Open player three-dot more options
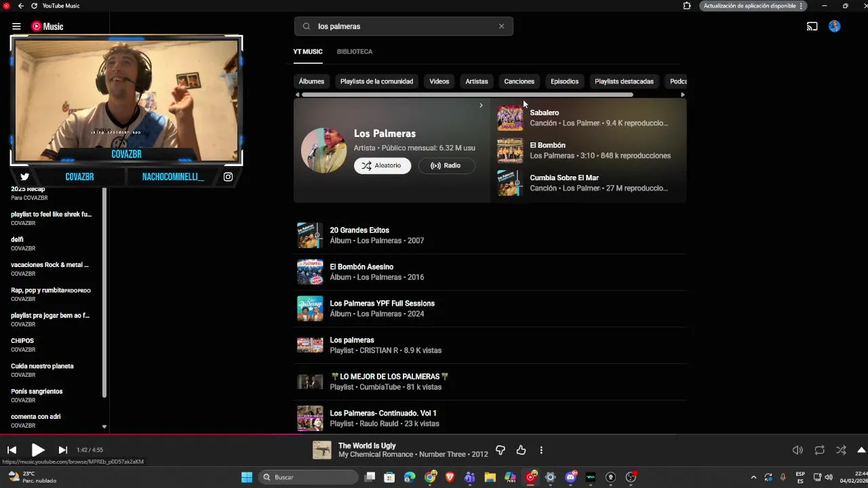The image size is (868, 488). click(541, 450)
